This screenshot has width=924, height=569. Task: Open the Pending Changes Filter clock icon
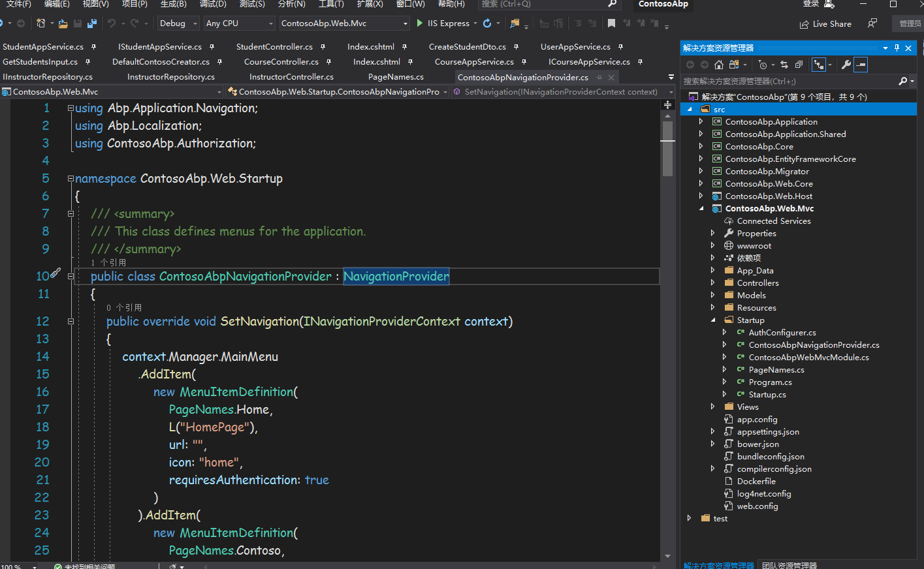click(763, 65)
